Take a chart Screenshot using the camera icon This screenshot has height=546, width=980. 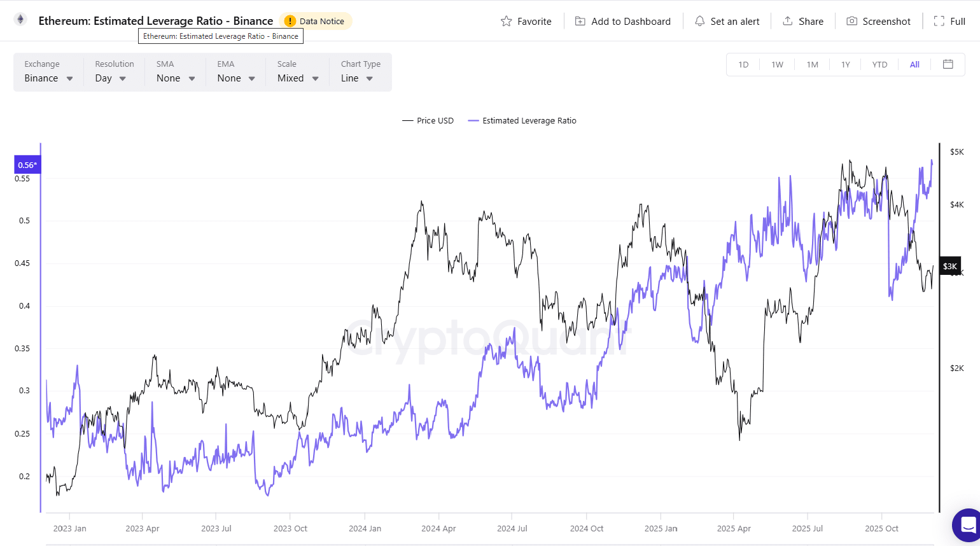click(851, 21)
